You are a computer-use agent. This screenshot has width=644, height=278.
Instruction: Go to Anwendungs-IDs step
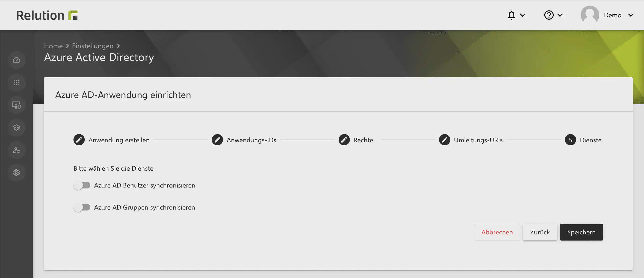pos(244,140)
